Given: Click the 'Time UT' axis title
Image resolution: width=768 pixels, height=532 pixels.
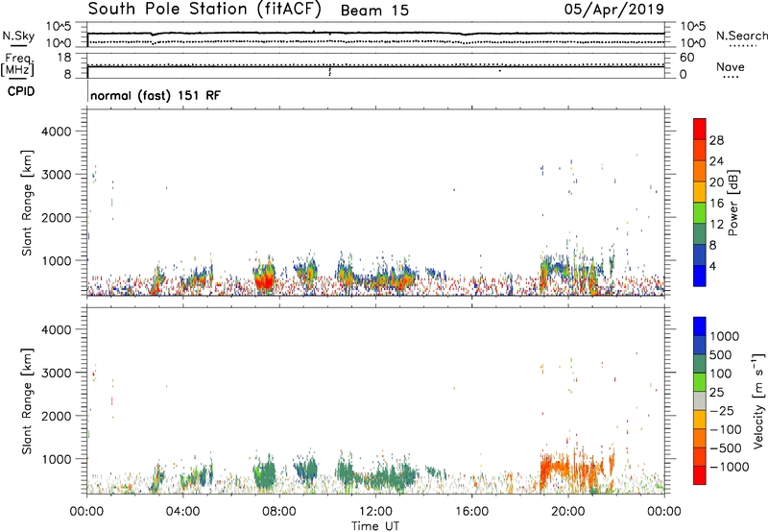Looking at the screenshot, I should pos(375,526).
